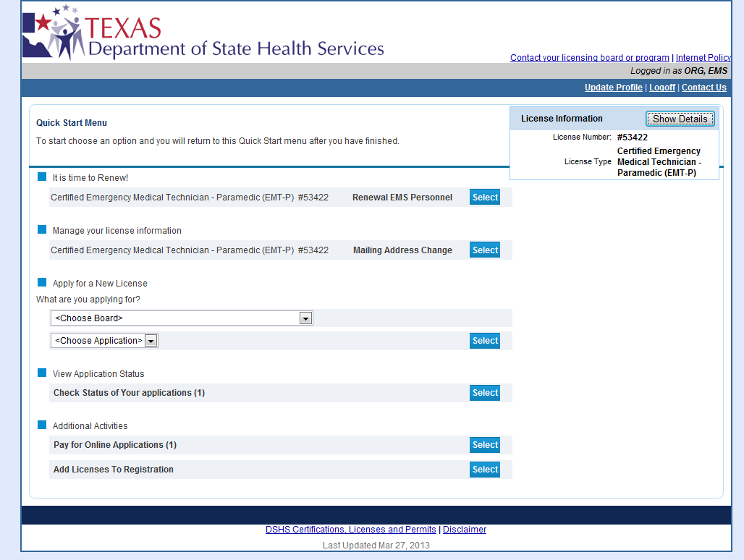Select Mailing Address Change option

coord(485,250)
